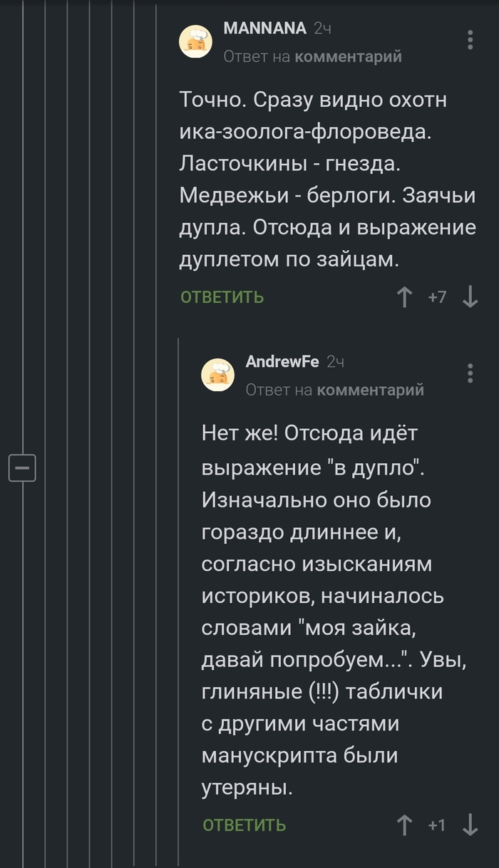Screen dimensions: 499x868
Task: Upvote AndrewFe's comment
Action: point(404,825)
